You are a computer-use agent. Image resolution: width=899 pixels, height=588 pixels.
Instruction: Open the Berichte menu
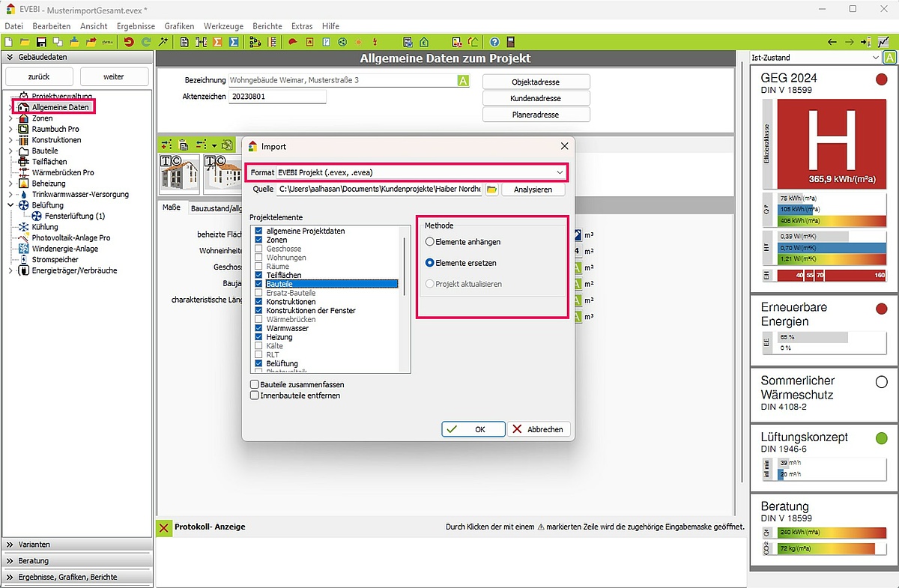click(267, 26)
